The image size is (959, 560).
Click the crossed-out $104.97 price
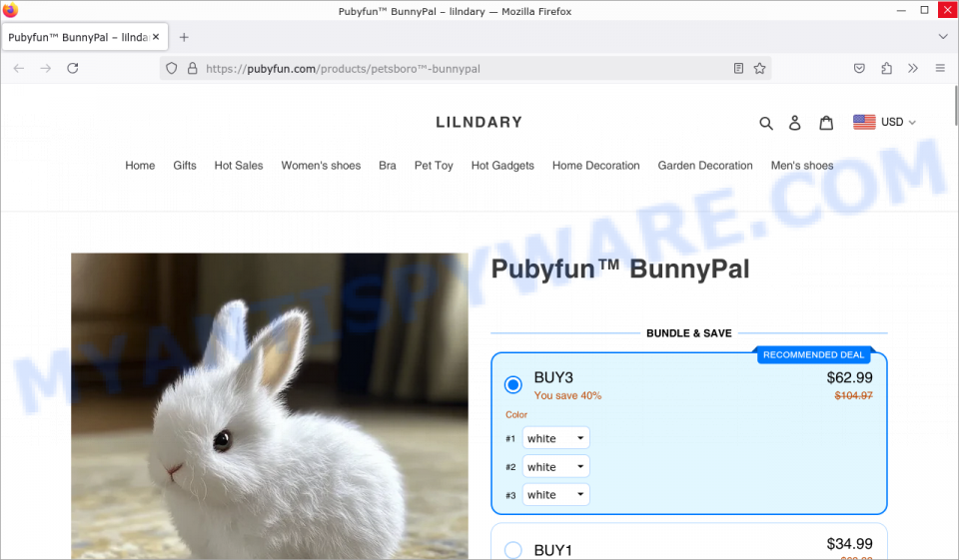[854, 395]
